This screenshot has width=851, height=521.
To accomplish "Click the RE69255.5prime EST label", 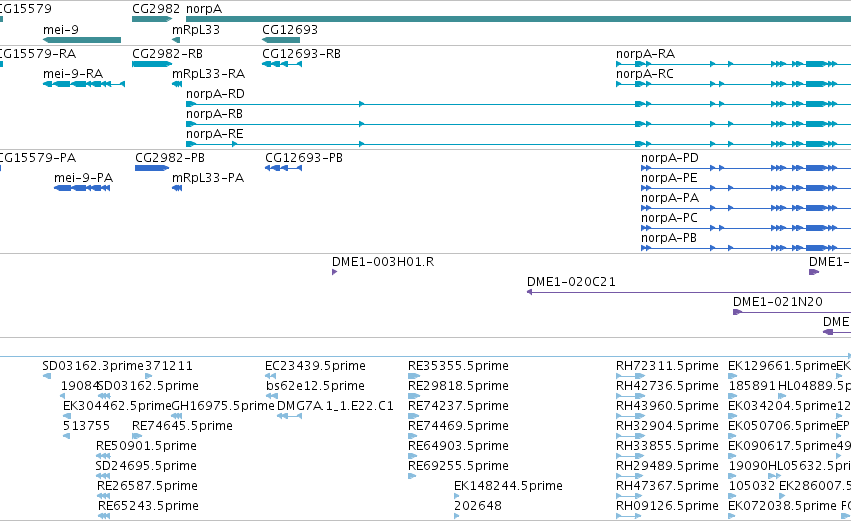I will pos(459,466).
